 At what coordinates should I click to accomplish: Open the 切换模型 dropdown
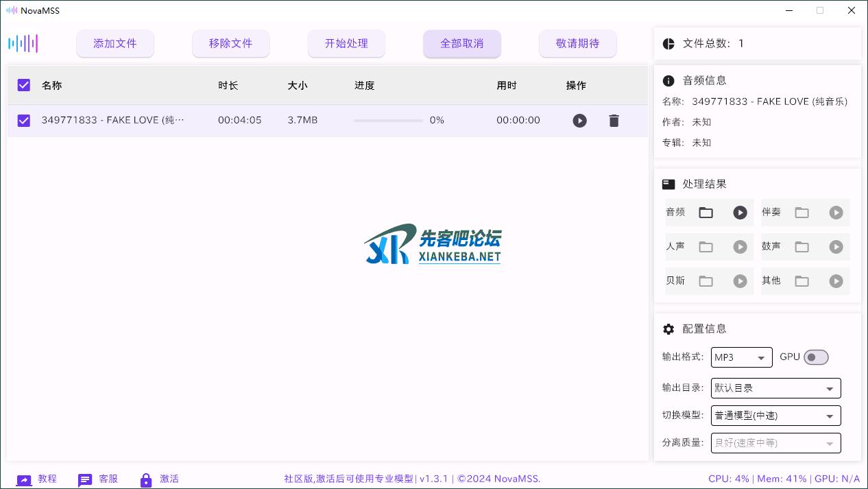775,415
